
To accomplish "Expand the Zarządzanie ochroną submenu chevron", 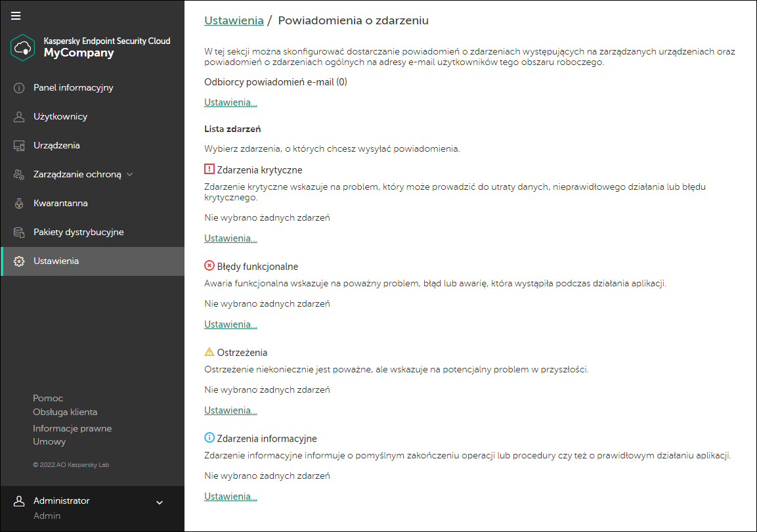I will 130,175.
